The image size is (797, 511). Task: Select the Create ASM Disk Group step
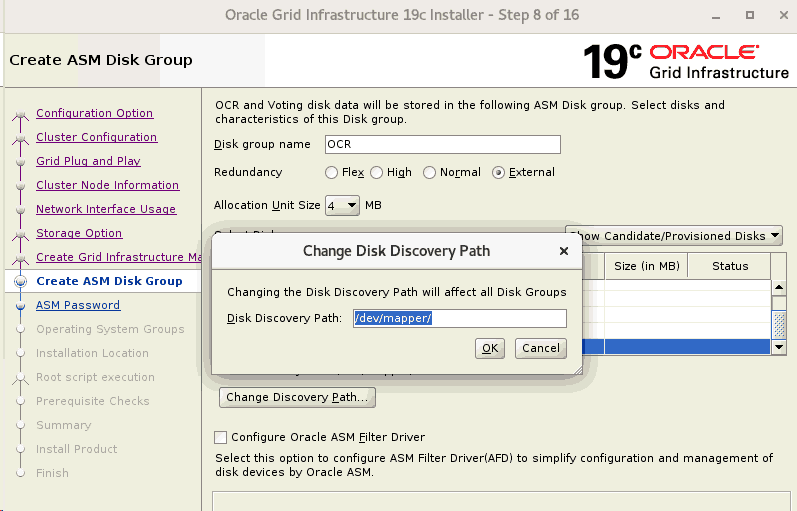109,281
